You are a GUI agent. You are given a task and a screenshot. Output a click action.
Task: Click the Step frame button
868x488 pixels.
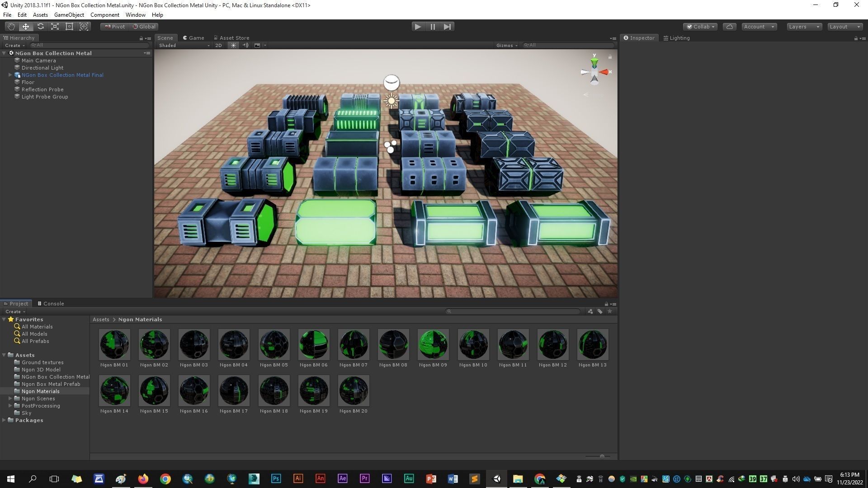point(447,27)
